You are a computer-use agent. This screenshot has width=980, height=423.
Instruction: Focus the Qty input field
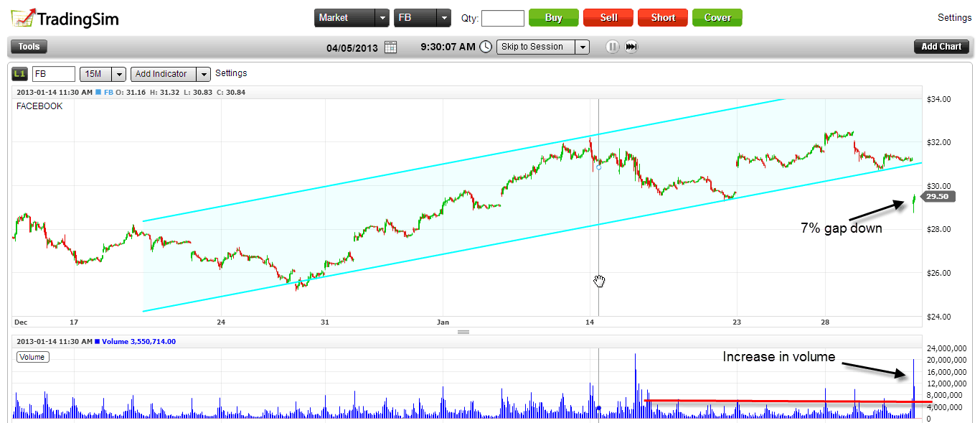click(x=503, y=18)
